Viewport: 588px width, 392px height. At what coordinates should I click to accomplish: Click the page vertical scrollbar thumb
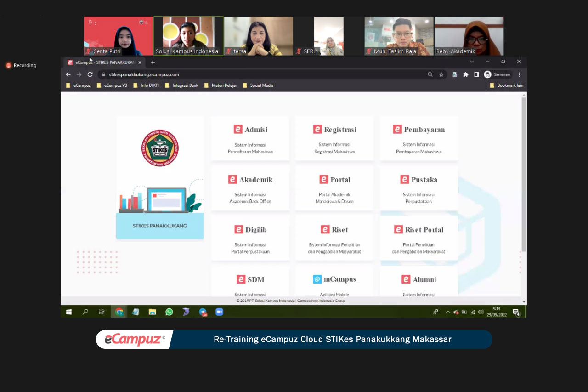pyautogui.click(x=524, y=175)
